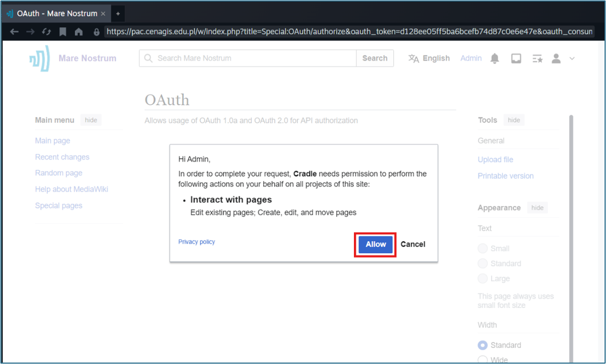Click the 'General' label under Tools
The width and height of the screenshot is (606, 364).
[x=491, y=141]
